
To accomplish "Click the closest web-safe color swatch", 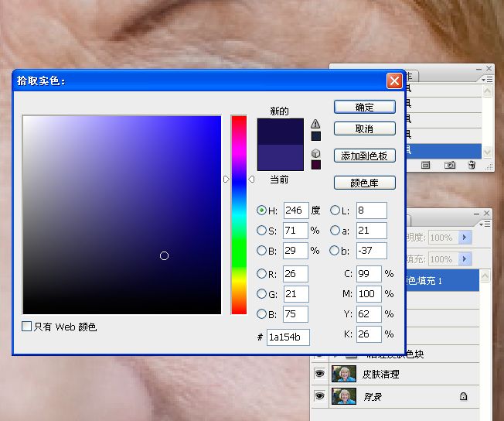I will (316, 165).
